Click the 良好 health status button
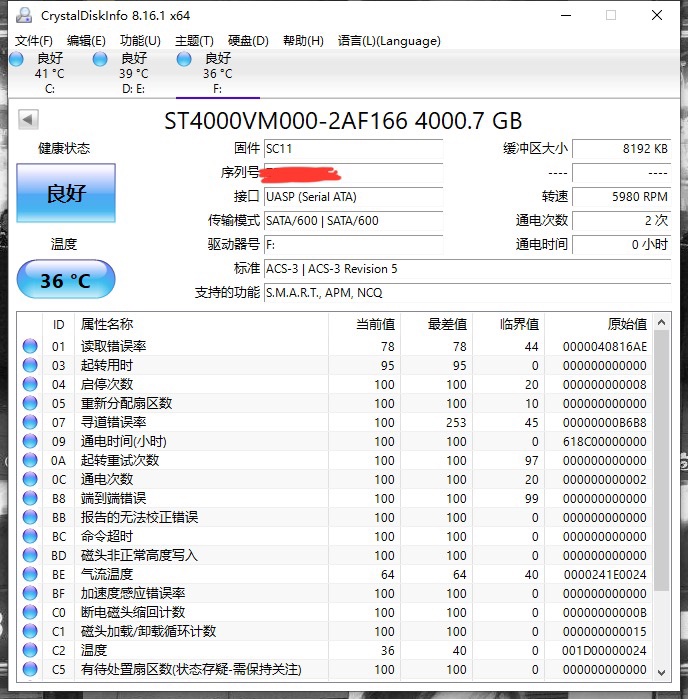The height and width of the screenshot is (699, 688). [x=66, y=193]
